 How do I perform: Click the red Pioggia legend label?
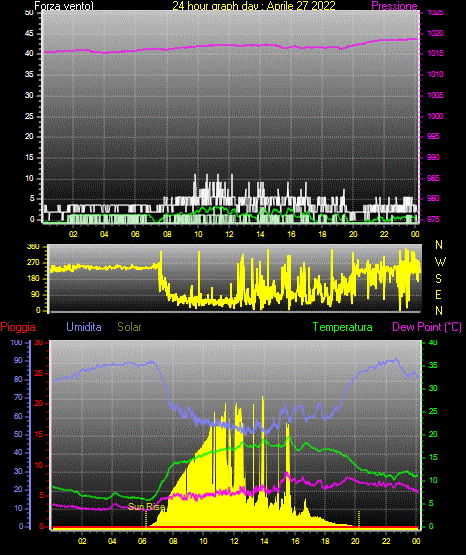click(x=18, y=327)
